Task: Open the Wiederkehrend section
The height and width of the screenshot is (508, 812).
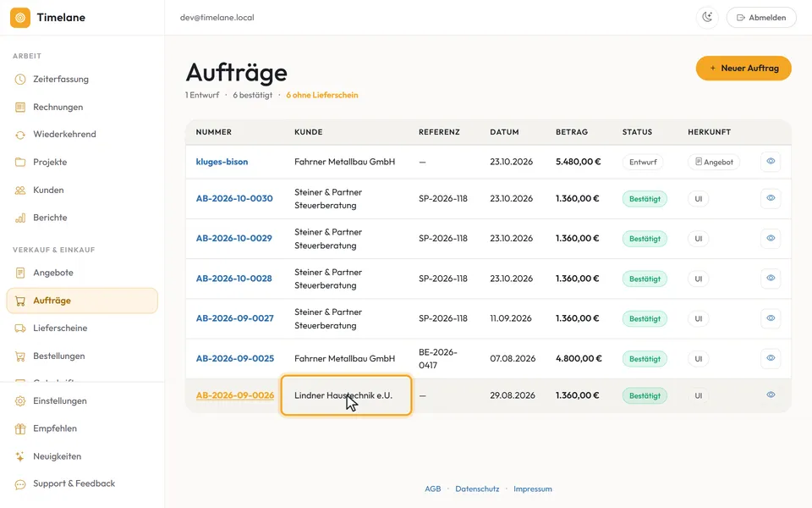Action: (x=82, y=135)
